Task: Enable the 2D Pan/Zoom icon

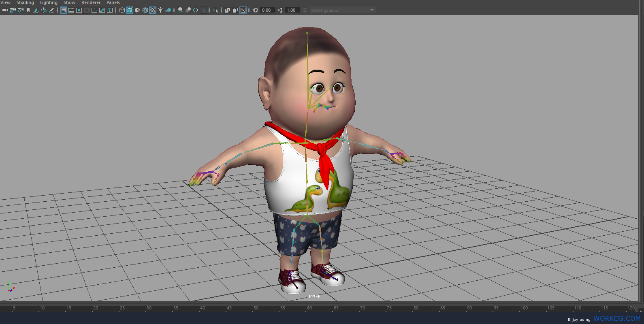Action: click(44, 10)
